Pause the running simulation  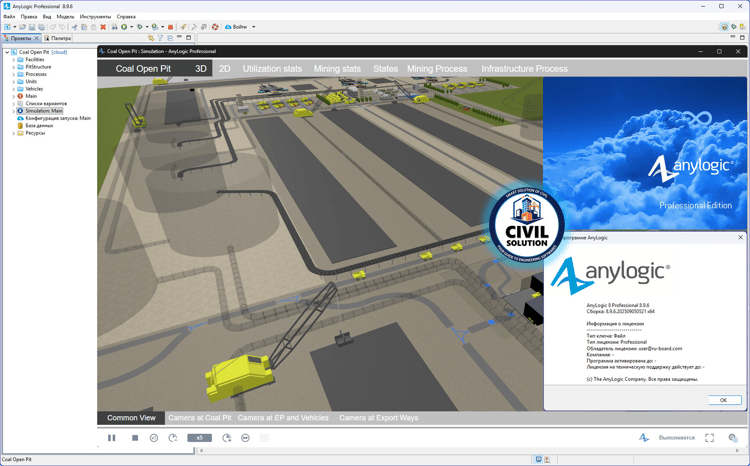point(111,438)
